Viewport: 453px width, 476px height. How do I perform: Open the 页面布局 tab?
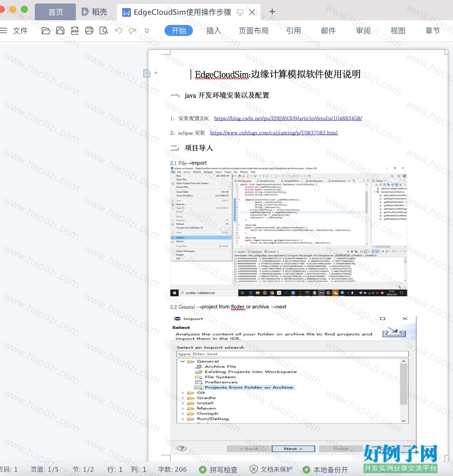point(254,31)
